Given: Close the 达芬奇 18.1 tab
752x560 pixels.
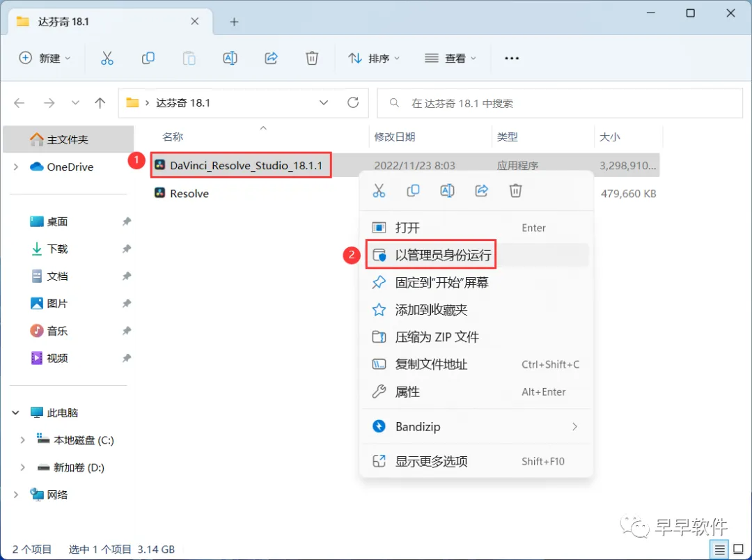Looking at the screenshot, I should (x=195, y=21).
